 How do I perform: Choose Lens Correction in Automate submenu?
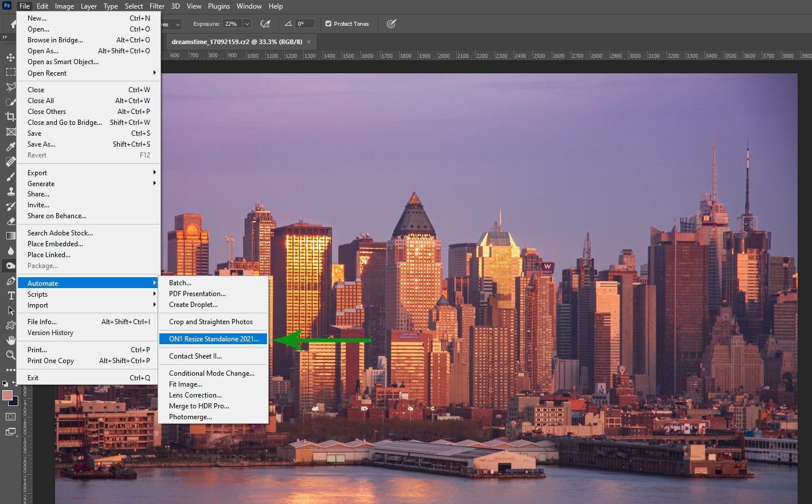point(213,395)
